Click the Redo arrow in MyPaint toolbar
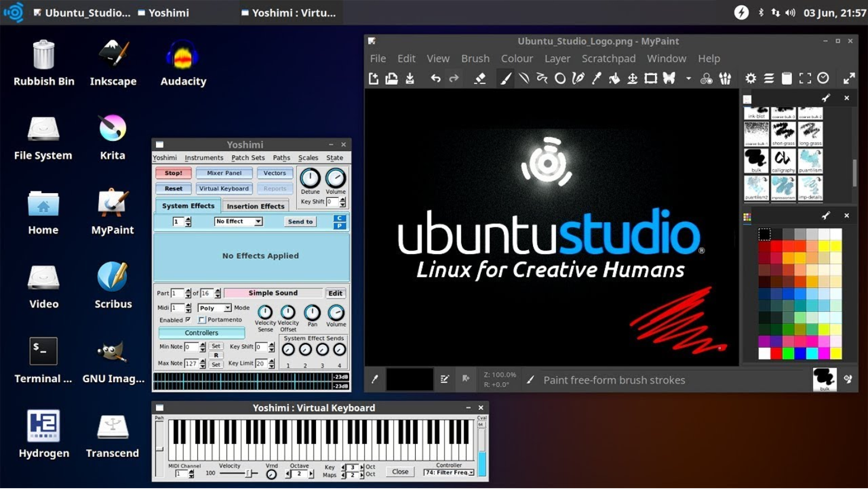868x490 pixels. pos(454,78)
